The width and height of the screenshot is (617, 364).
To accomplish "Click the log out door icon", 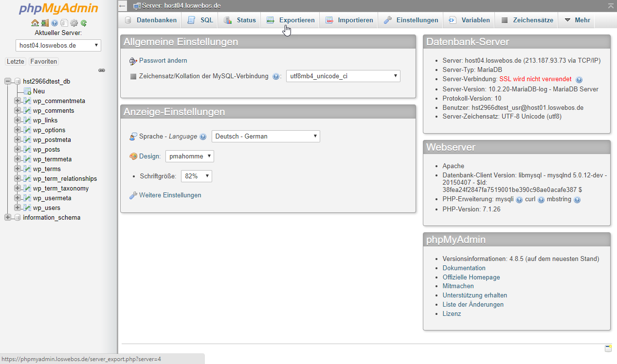I will (44, 23).
